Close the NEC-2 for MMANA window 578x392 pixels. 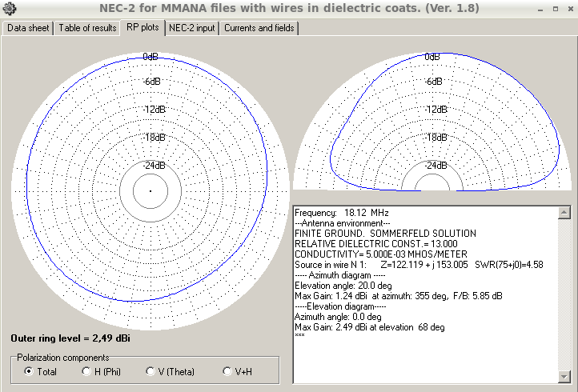tap(568, 9)
